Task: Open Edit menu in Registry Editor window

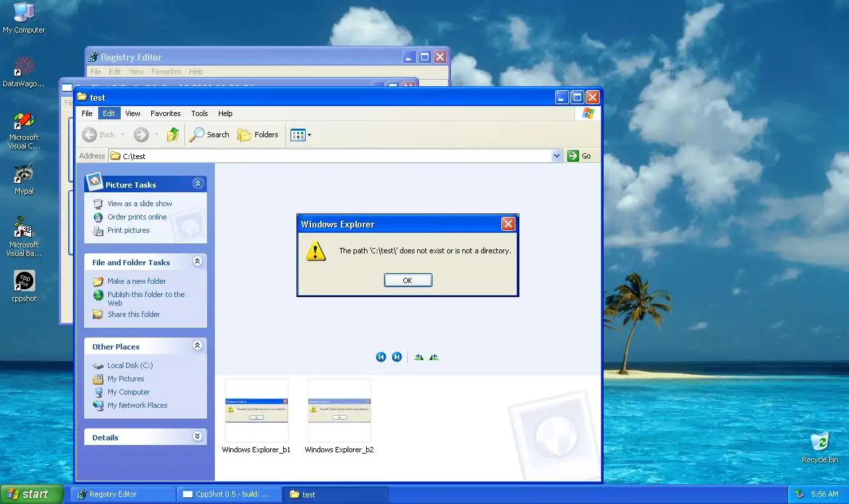Action: pos(115,72)
